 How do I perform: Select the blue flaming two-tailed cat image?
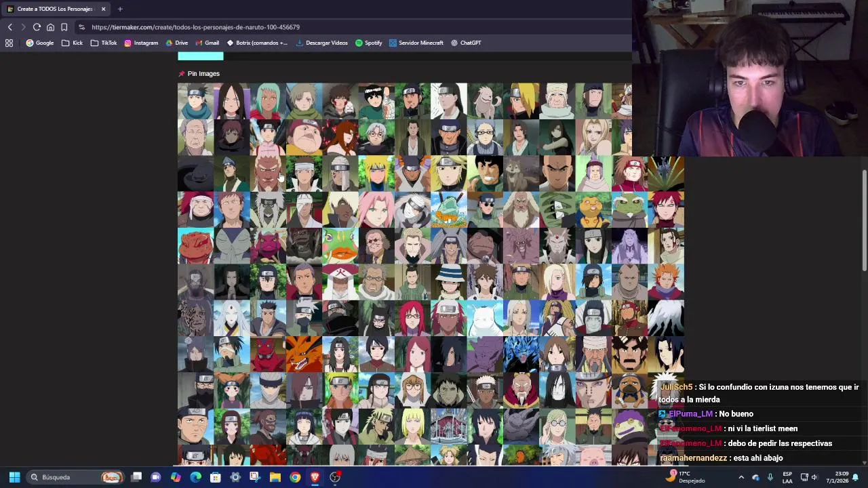tap(521, 354)
